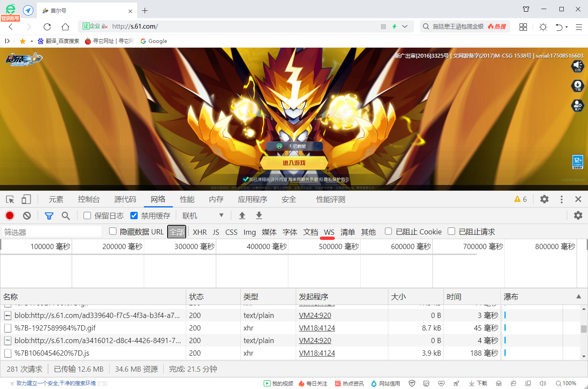Open the 内存 tab

(216, 199)
